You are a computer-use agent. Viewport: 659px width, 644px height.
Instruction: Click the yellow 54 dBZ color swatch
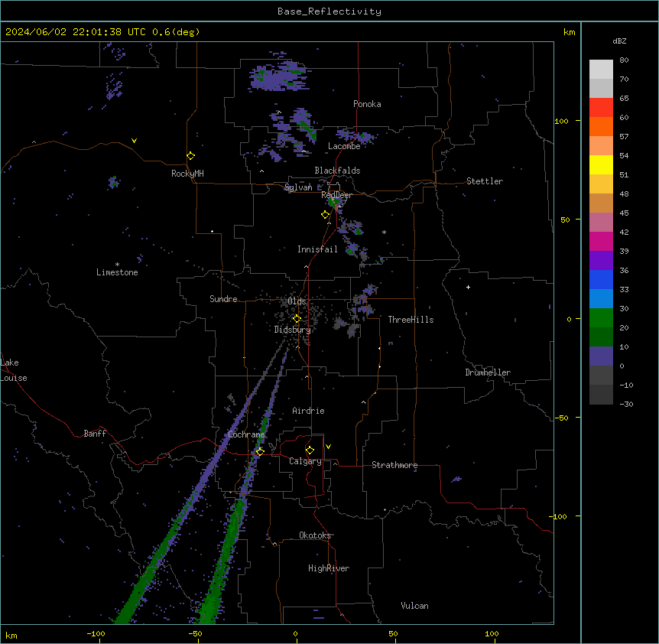tap(601, 164)
